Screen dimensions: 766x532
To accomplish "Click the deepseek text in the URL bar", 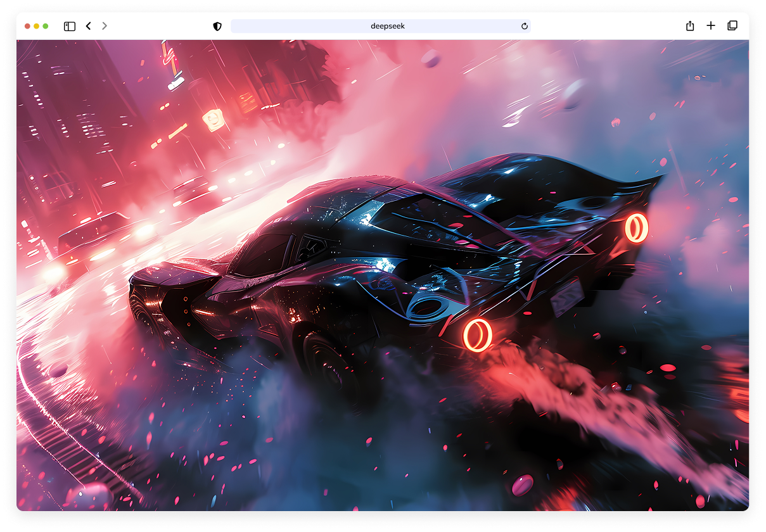I will pos(387,26).
